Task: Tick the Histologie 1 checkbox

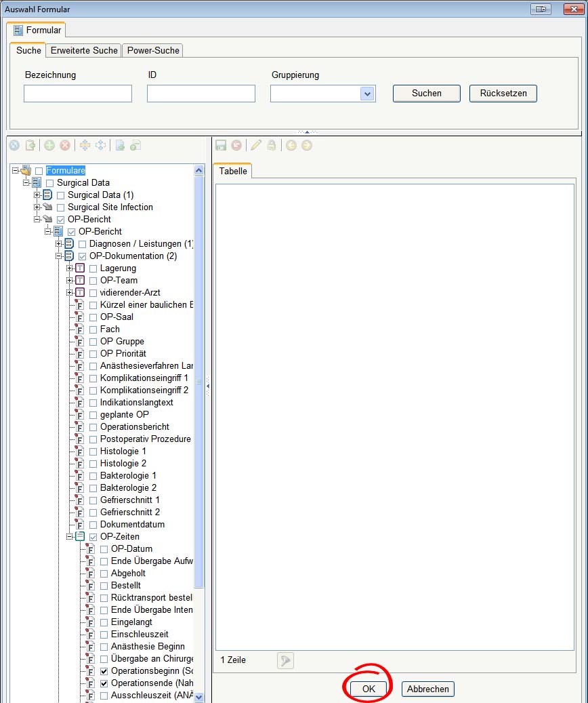Action: tap(93, 451)
